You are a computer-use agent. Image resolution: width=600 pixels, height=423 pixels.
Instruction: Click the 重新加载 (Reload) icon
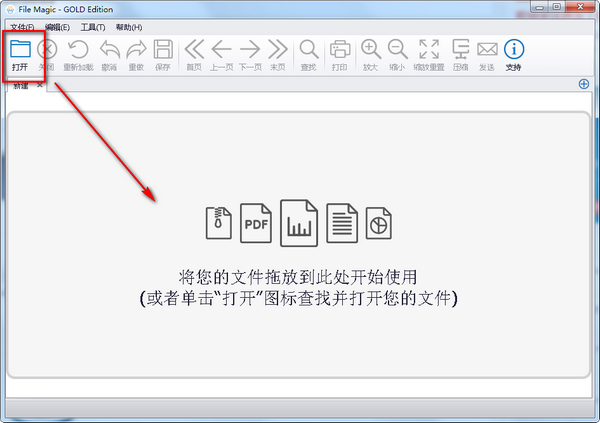78,49
